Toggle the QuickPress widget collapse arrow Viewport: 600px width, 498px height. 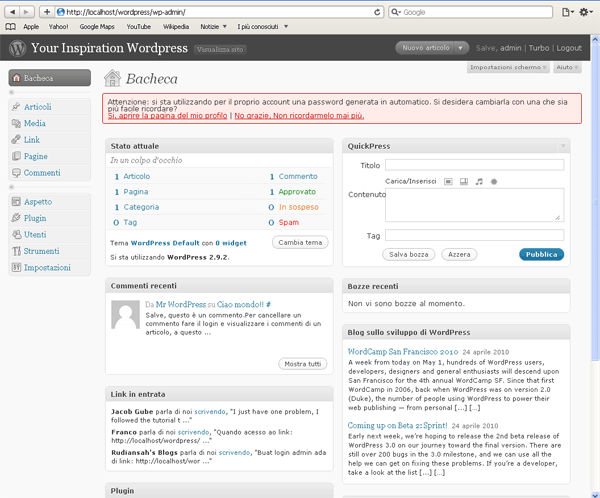[x=563, y=146]
